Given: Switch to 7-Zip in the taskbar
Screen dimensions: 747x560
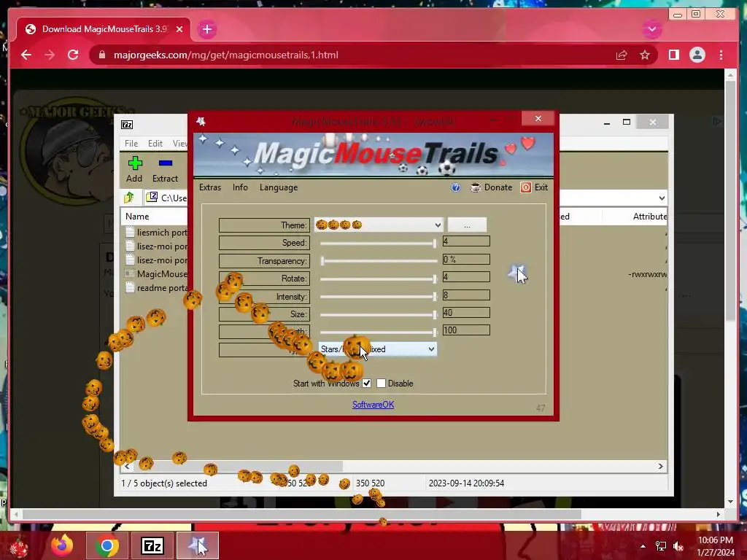Looking at the screenshot, I should click(152, 545).
